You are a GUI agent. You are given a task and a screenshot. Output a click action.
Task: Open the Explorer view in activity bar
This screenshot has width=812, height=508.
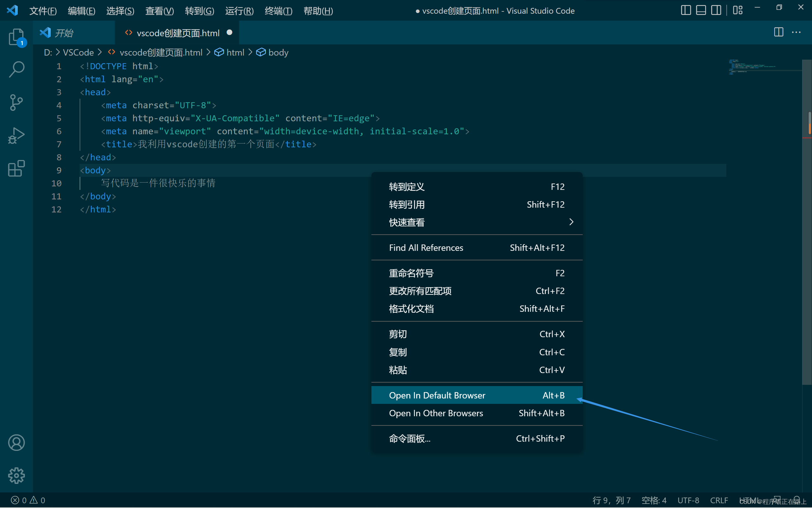[x=16, y=37]
